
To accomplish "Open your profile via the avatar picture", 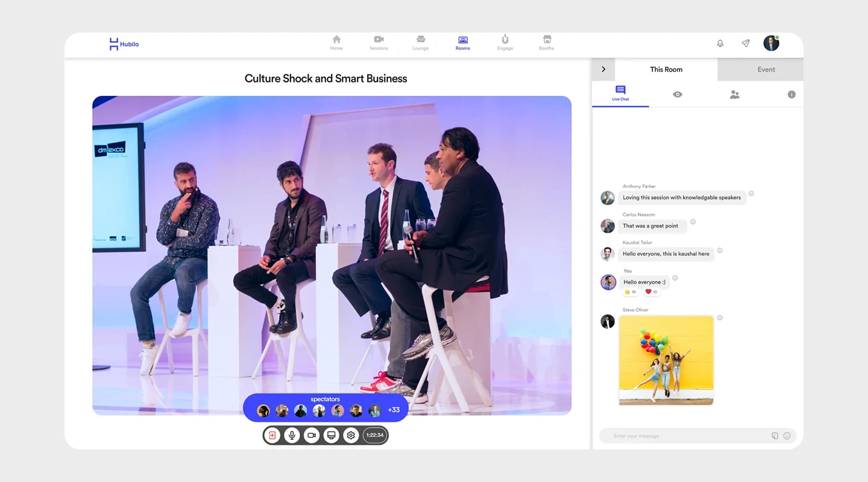I will coord(771,43).
